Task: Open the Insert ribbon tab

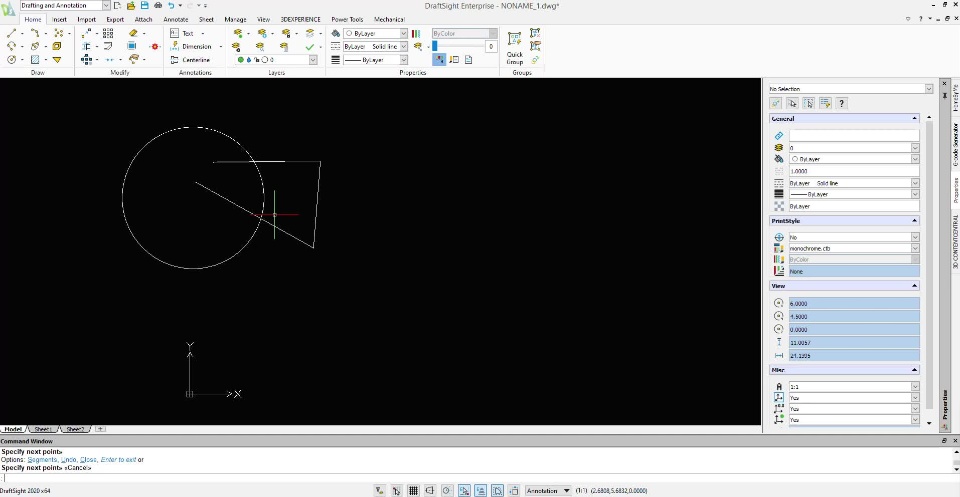Action: 59,19
